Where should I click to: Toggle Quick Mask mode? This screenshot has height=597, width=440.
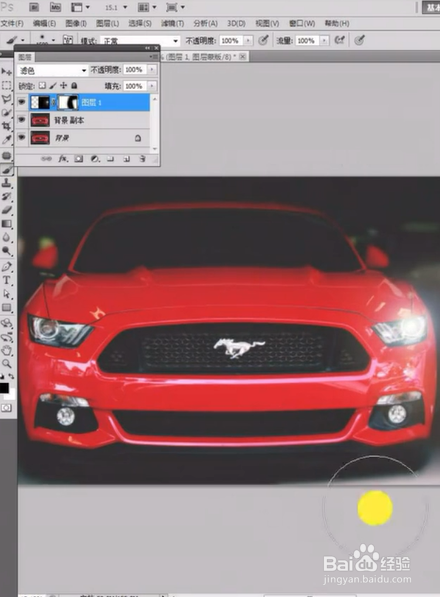pos(6,408)
